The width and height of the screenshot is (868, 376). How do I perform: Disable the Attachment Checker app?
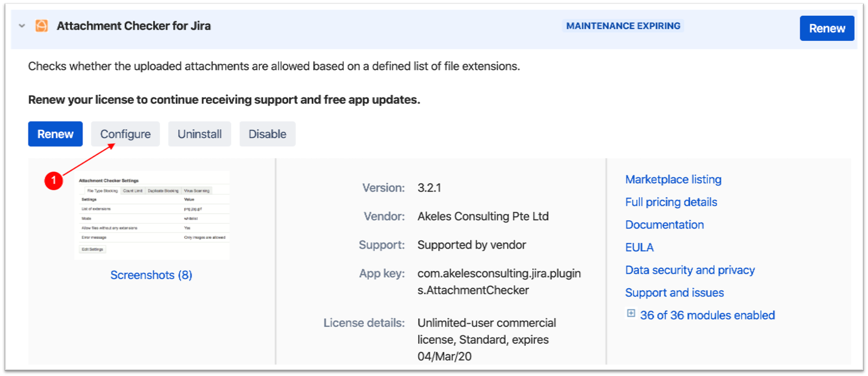[267, 134]
